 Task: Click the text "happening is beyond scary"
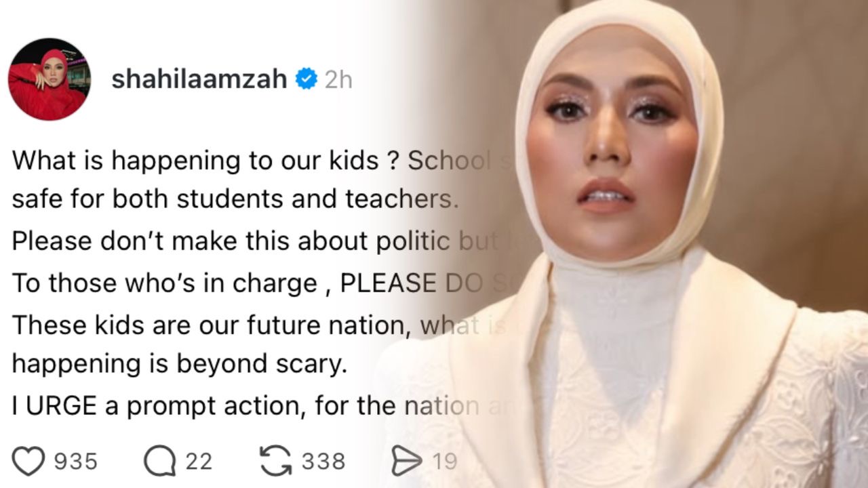click(179, 365)
